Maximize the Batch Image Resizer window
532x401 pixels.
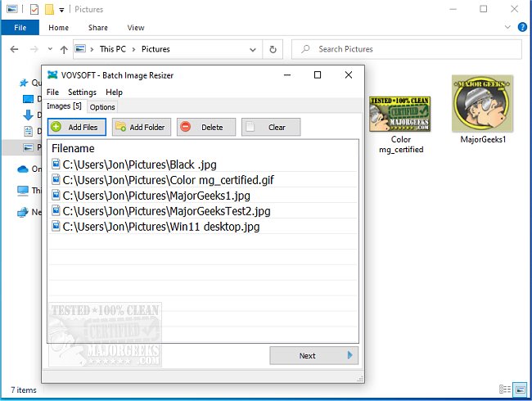pyautogui.click(x=318, y=75)
